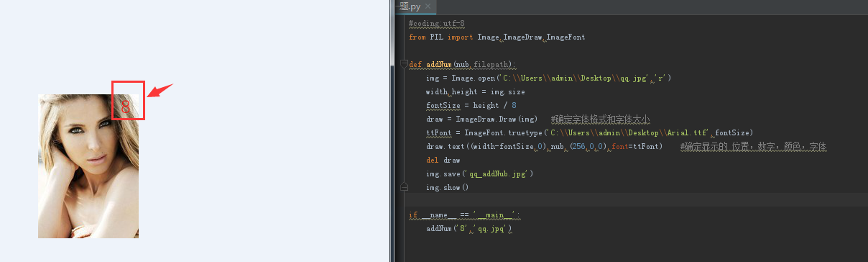Click the 'ttFont = ImageFont.truetype' line
868x262 pixels.
pyautogui.click(x=589, y=132)
